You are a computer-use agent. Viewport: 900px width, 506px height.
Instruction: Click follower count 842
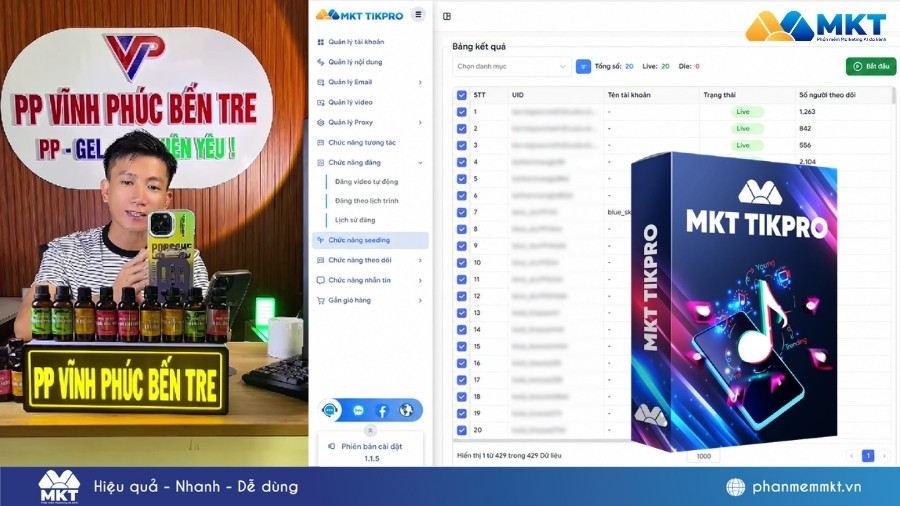point(805,129)
